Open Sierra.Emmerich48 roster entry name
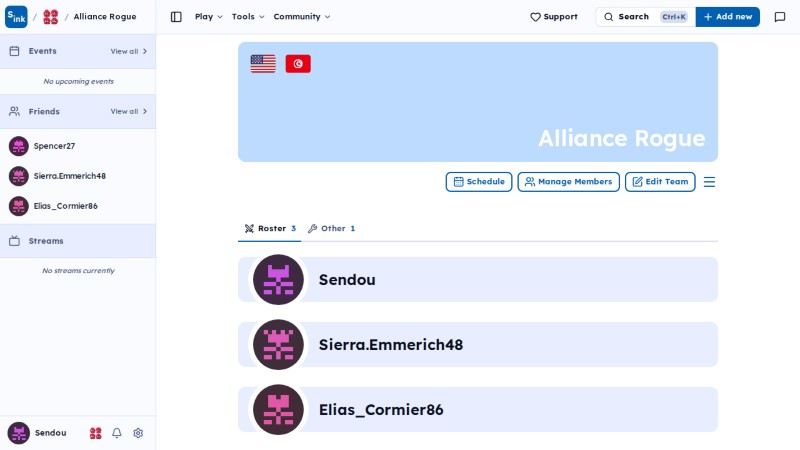The width and height of the screenshot is (800, 450). [x=391, y=344]
